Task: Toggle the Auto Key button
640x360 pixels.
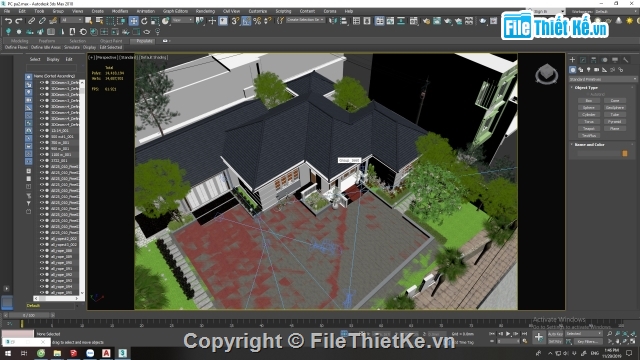Action: pyautogui.click(x=555, y=334)
